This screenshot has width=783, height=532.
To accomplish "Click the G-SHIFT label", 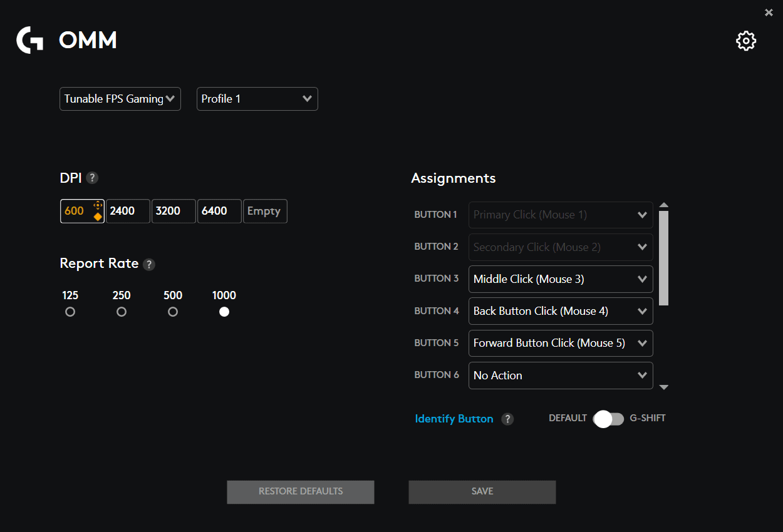I will point(648,418).
